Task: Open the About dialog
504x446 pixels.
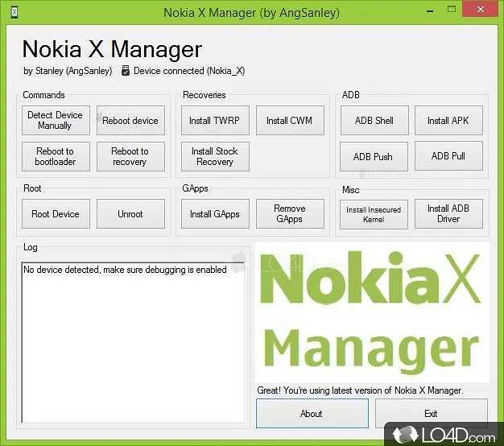Action: [x=312, y=414]
